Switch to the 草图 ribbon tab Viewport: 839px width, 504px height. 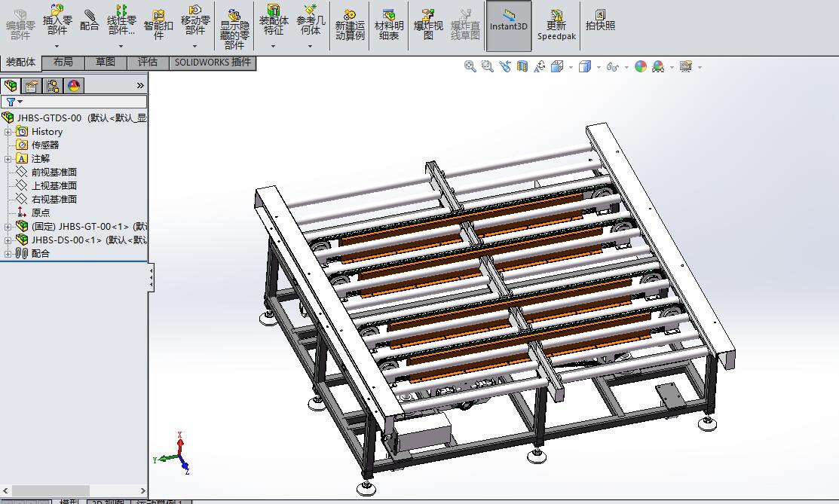(x=106, y=63)
